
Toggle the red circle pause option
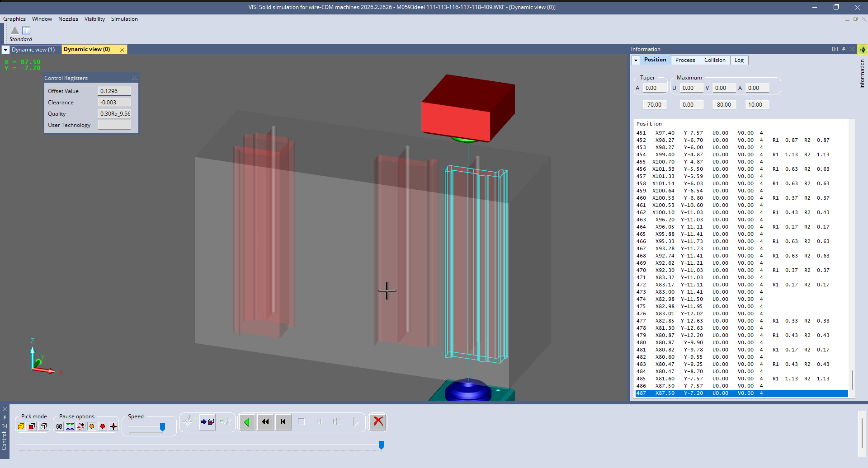pos(103,426)
